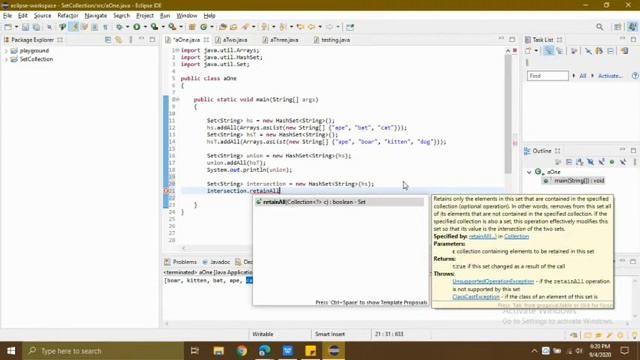Switch to the testing.java tab
This screenshot has width=640, height=360.
coord(332,40)
